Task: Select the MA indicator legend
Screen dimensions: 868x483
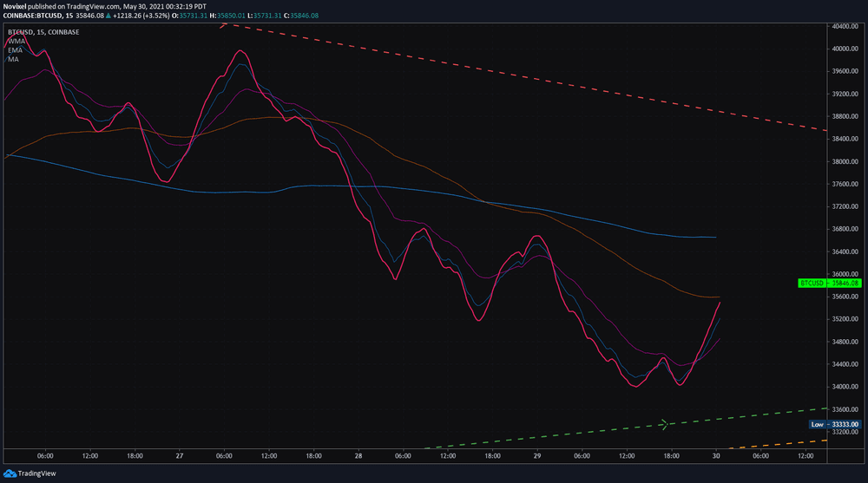Action: tap(14, 59)
